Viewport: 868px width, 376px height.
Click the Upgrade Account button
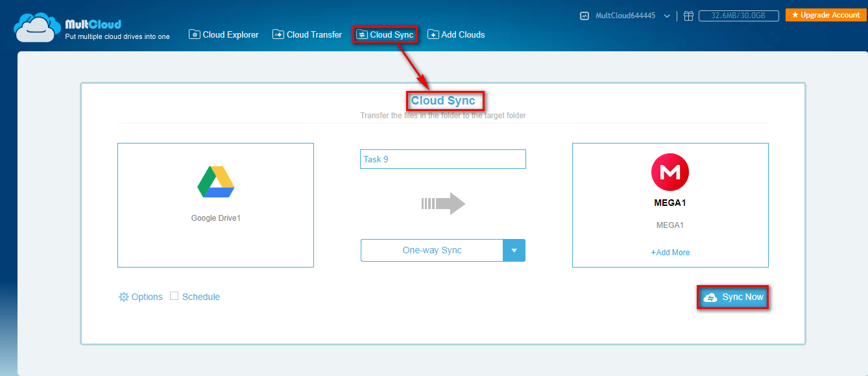pyautogui.click(x=826, y=15)
